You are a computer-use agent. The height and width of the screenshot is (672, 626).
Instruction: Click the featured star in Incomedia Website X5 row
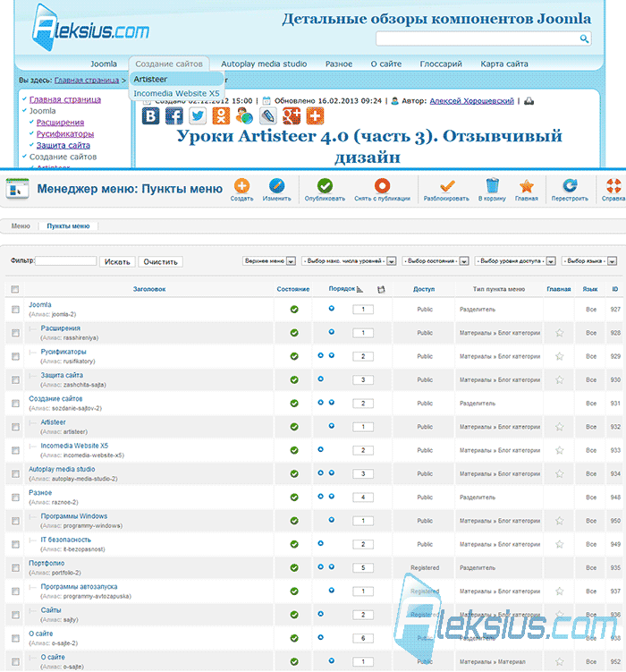559,450
